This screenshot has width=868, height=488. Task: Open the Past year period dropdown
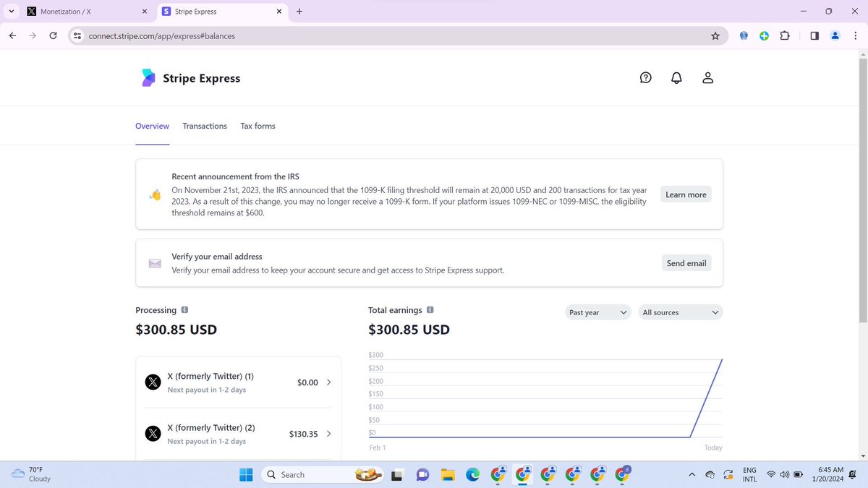(x=598, y=312)
